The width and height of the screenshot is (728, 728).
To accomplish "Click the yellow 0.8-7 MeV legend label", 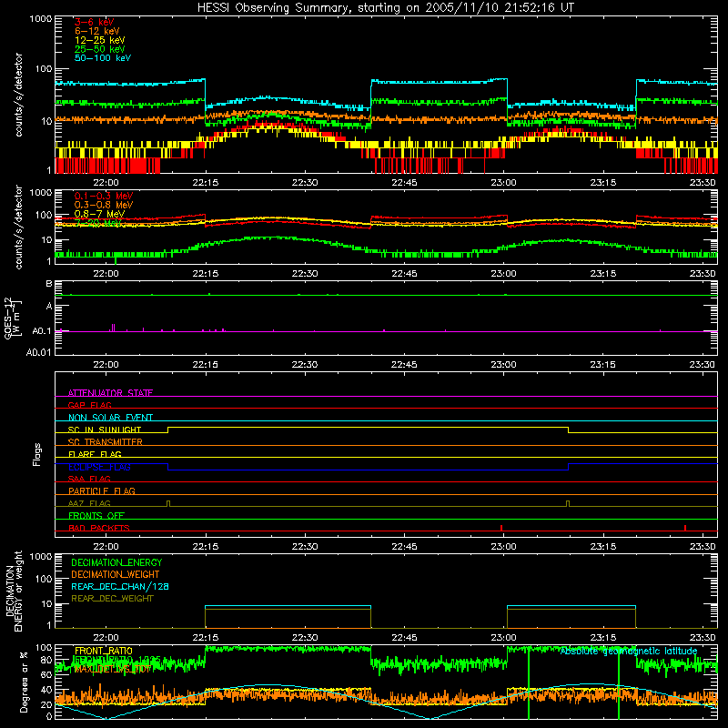I will coord(99,214).
